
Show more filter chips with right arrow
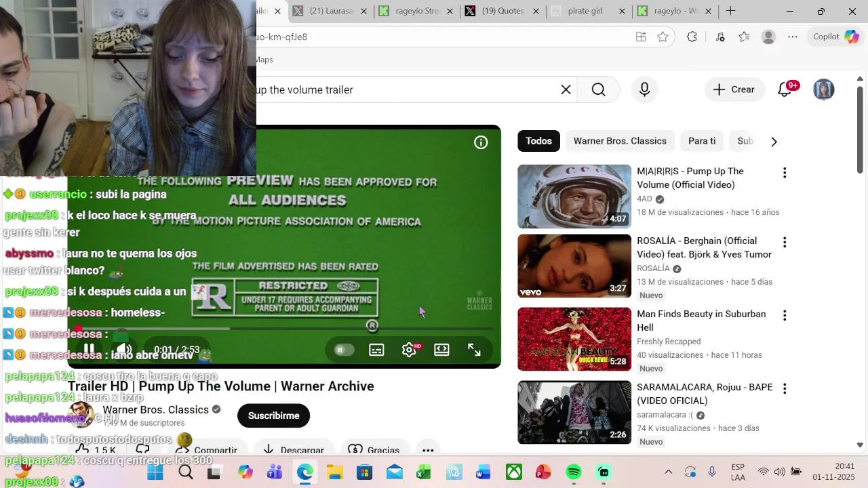coord(774,141)
